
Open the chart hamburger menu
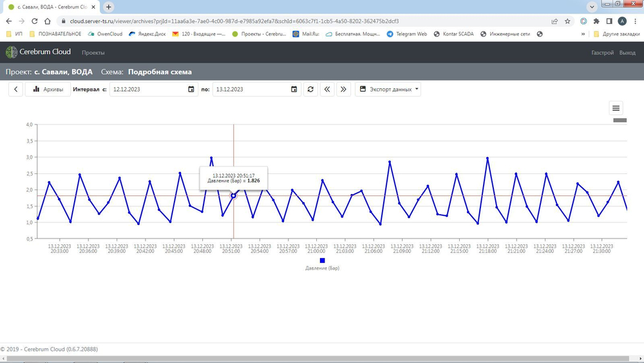pos(616,108)
